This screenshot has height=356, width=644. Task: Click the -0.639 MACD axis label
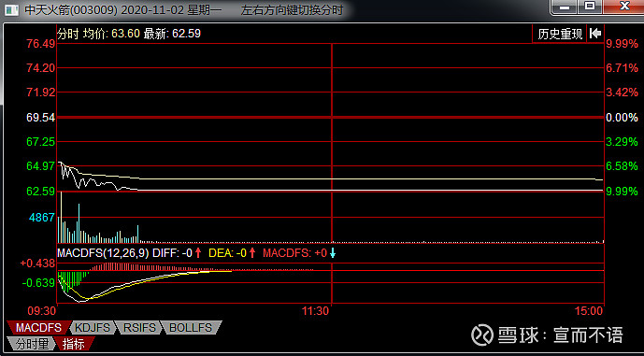pyautogui.click(x=38, y=283)
